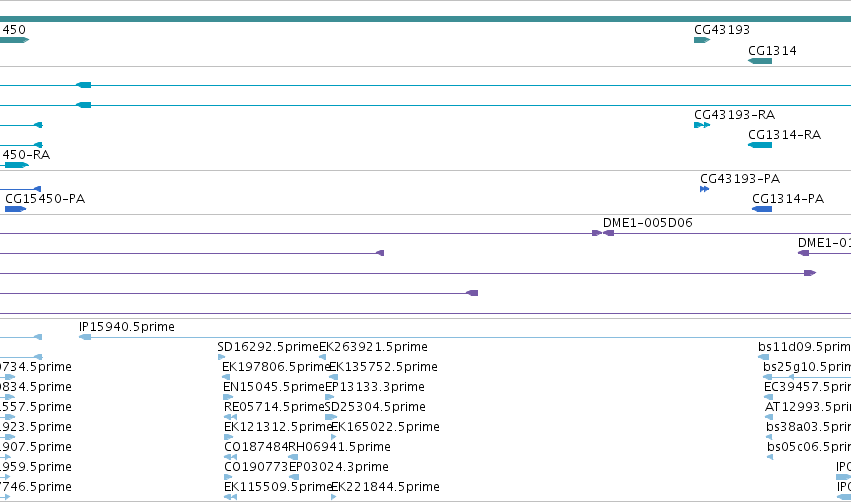851x502 pixels.
Task: Select the EP13133.3prime EST label
Action: click(x=374, y=387)
